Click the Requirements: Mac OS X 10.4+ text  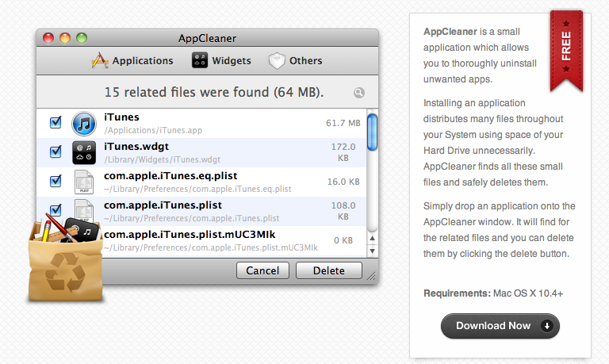tap(493, 293)
